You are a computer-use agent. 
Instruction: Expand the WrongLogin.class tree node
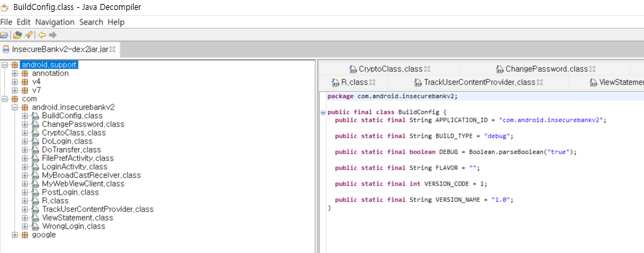[25, 226]
